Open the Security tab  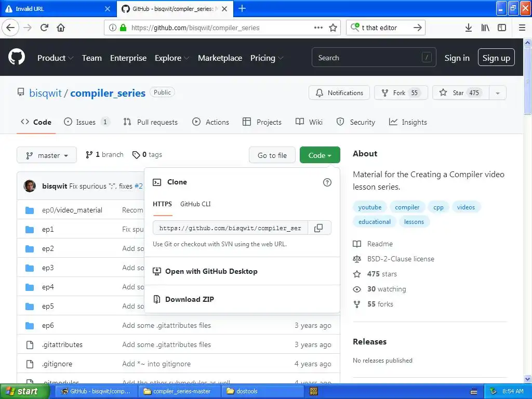coord(355,122)
